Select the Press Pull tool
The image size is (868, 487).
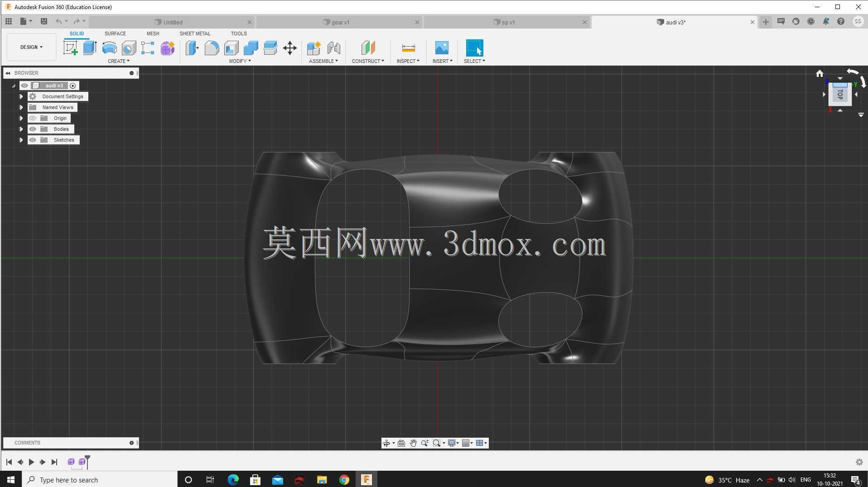point(192,48)
